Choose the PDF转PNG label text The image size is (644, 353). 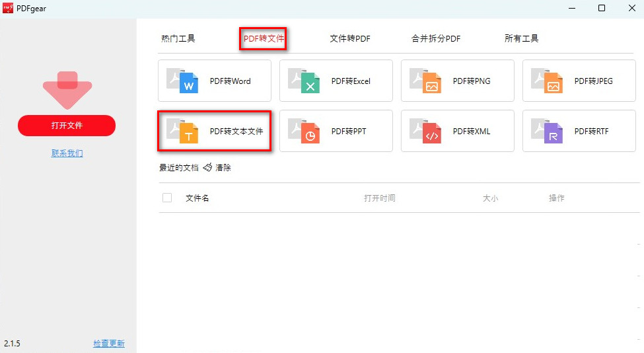click(472, 81)
